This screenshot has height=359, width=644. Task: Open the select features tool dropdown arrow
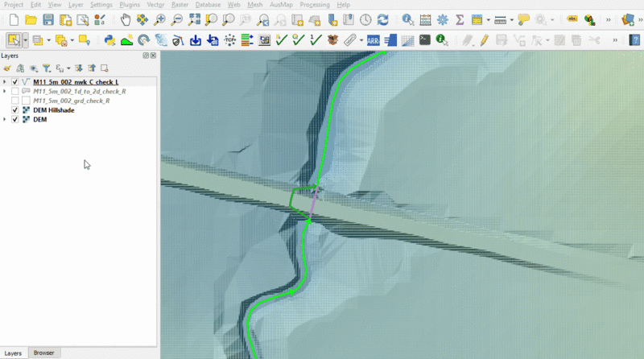26,39
